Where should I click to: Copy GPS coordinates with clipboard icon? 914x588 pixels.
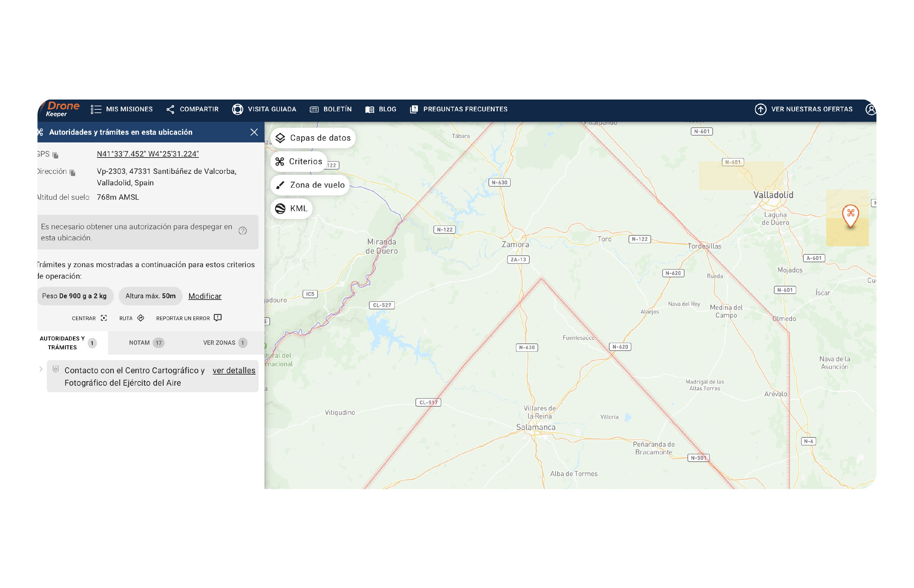click(x=56, y=155)
